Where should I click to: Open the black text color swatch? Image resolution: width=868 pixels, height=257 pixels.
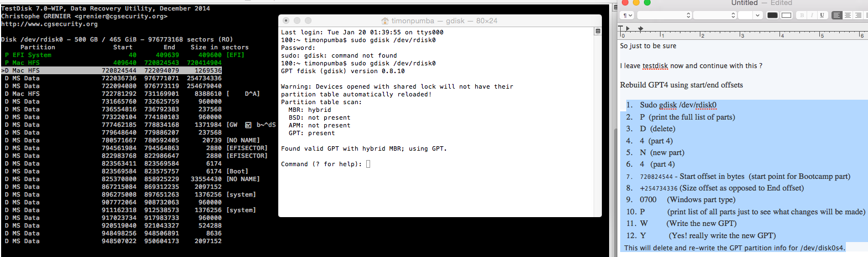click(772, 16)
